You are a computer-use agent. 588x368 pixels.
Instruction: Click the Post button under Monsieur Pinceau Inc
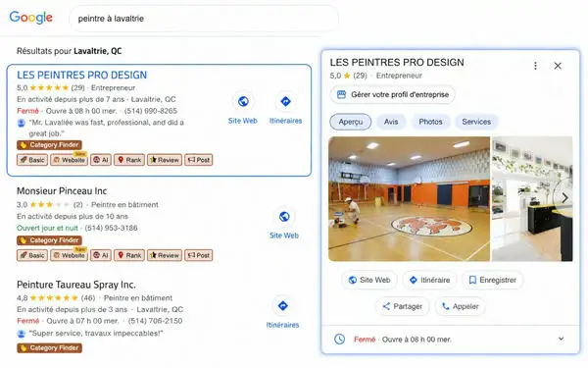pyautogui.click(x=198, y=255)
